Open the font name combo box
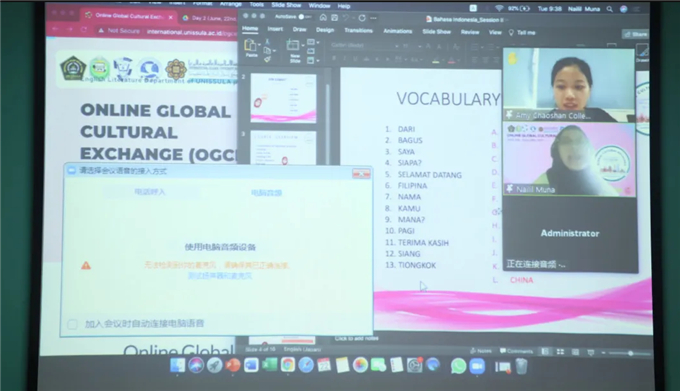Viewport: 680px width, 391px height. (364, 45)
